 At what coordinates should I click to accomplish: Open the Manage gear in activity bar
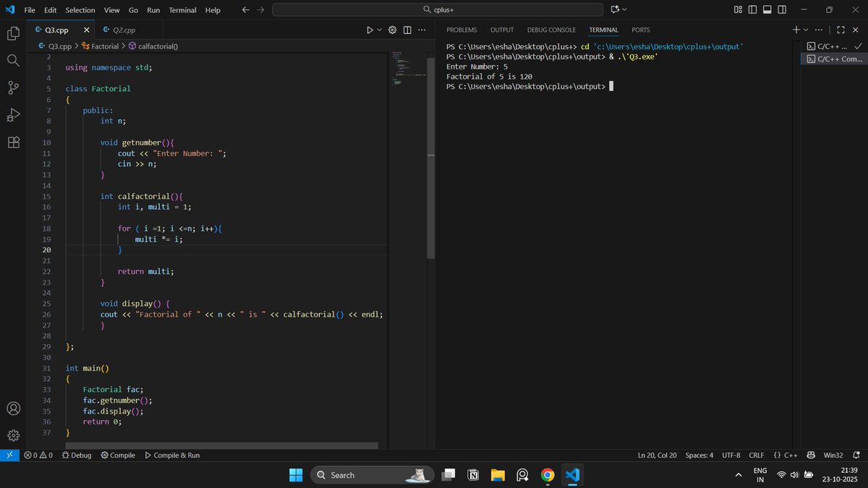13,436
